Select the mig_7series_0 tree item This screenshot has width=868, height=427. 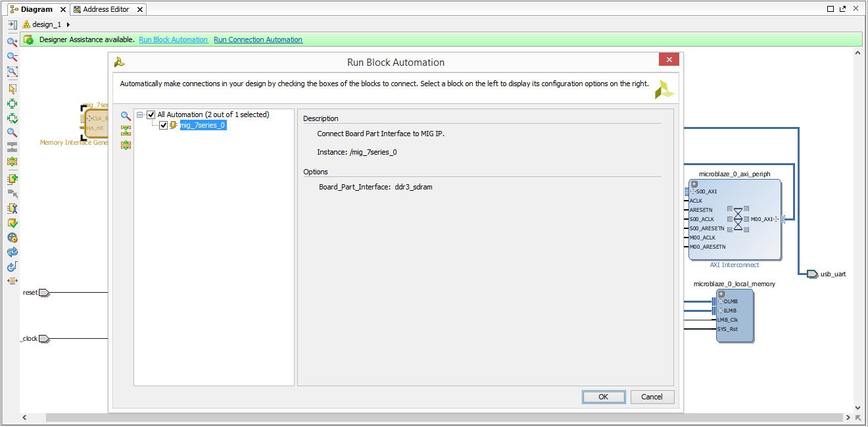pos(203,125)
